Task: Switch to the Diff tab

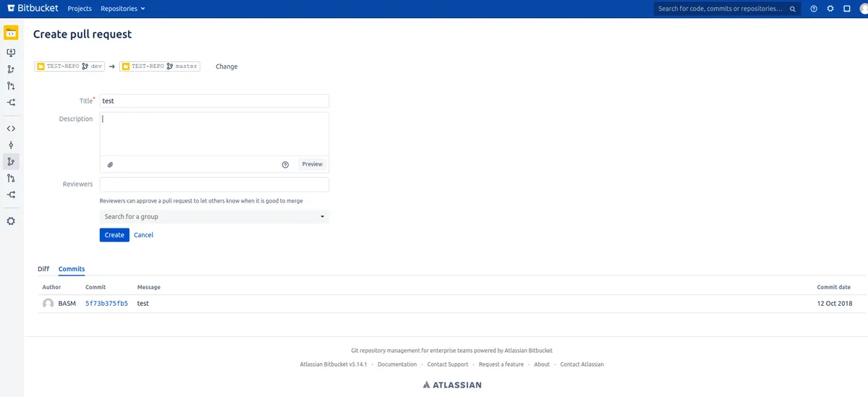Action: click(43, 269)
